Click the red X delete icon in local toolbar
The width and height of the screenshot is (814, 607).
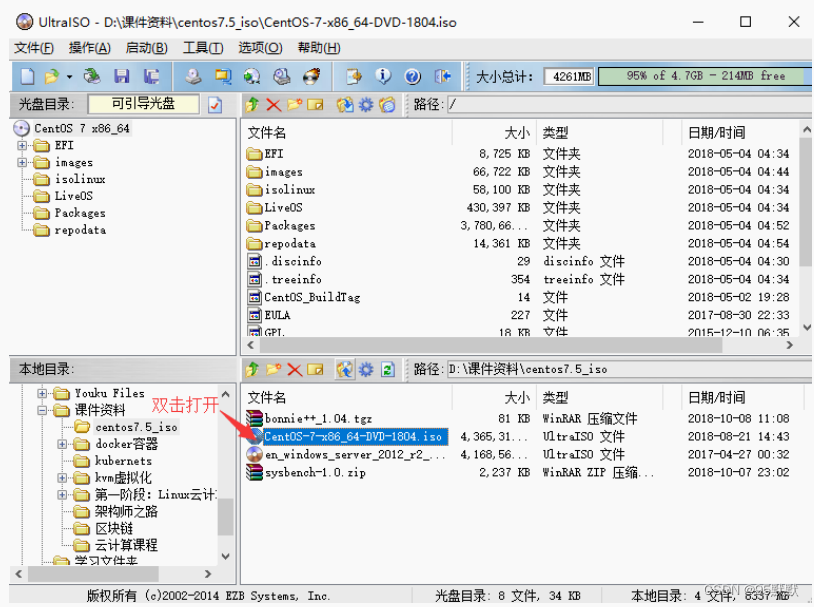pos(294,370)
